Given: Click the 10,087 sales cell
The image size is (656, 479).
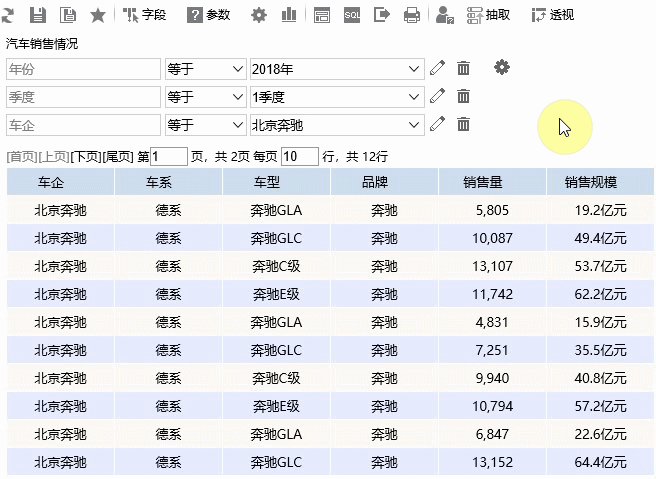Looking at the screenshot, I should point(492,238).
